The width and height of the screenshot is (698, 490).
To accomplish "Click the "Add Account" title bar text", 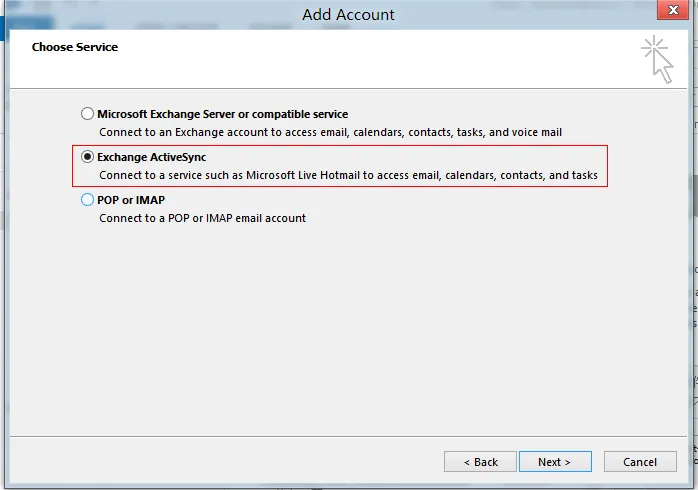I will 348,15.
